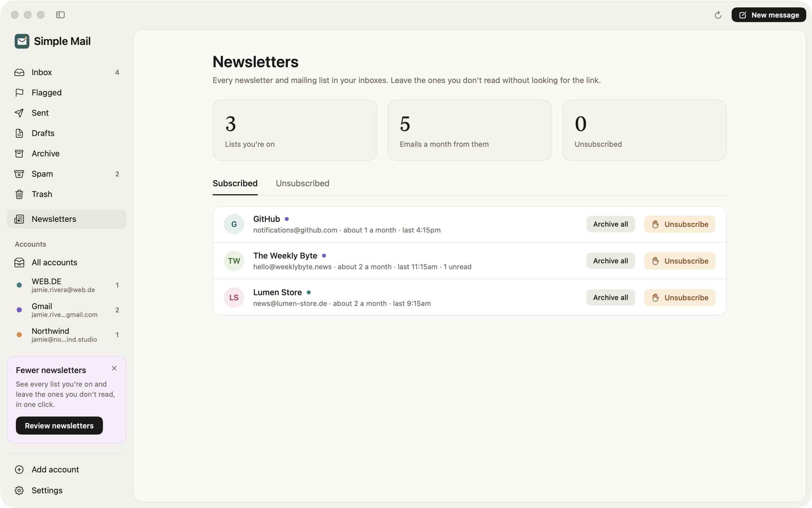Open the Trash folder
Image resolution: width=812 pixels, height=508 pixels.
point(67,194)
